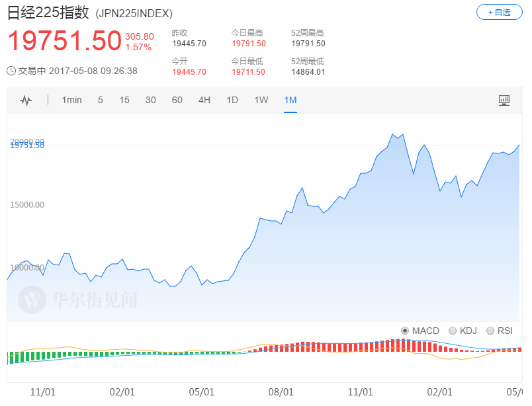
Task: Show the 1W weekly chart
Action: (261, 101)
